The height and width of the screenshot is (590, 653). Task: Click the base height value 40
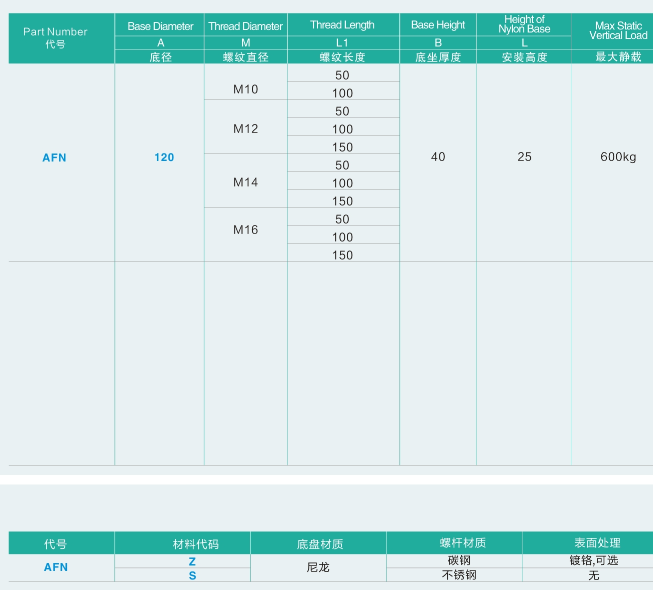tap(438, 157)
